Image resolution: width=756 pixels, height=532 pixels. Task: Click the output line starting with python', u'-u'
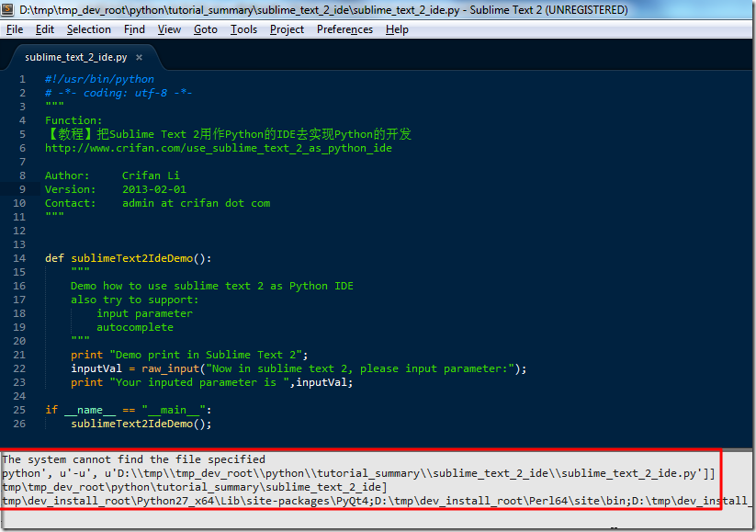(359, 473)
